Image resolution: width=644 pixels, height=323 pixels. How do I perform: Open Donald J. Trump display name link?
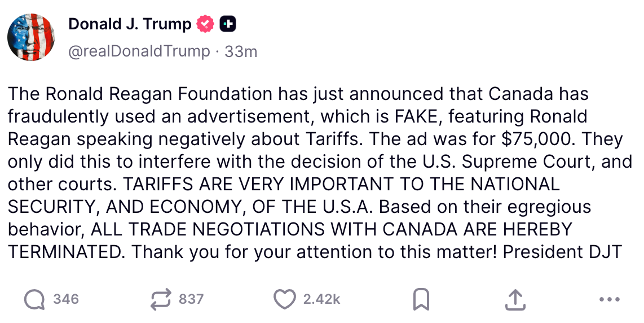130,24
